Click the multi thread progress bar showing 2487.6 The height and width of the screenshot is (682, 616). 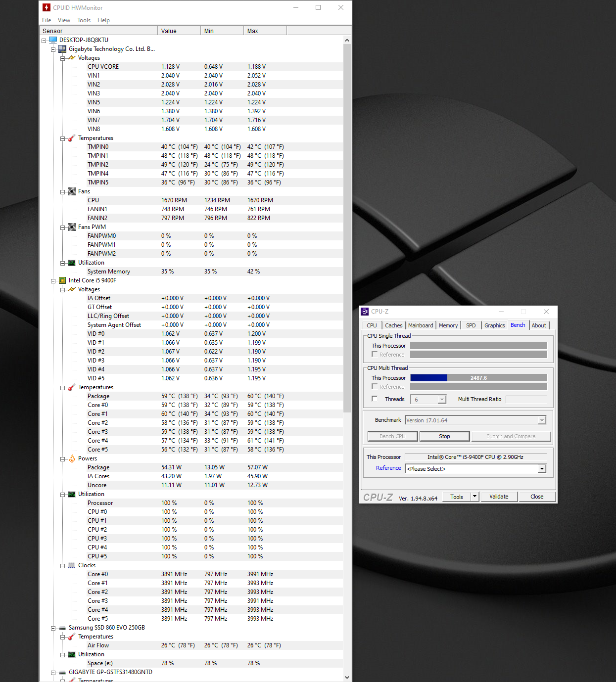click(x=478, y=378)
